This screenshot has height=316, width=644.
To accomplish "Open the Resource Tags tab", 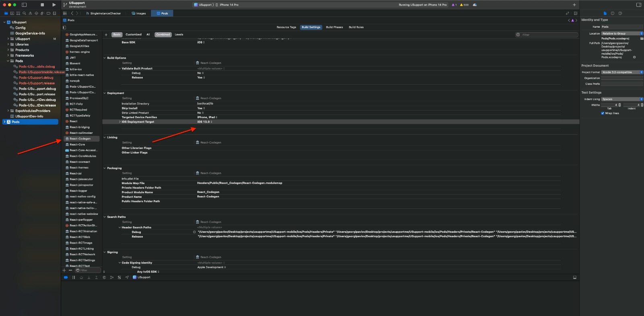I will (x=286, y=27).
